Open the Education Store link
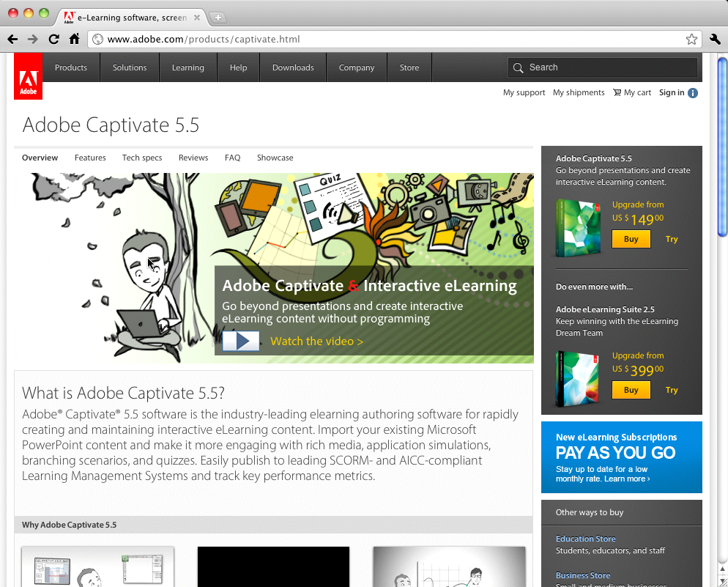The width and height of the screenshot is (728, 587). 585,539
